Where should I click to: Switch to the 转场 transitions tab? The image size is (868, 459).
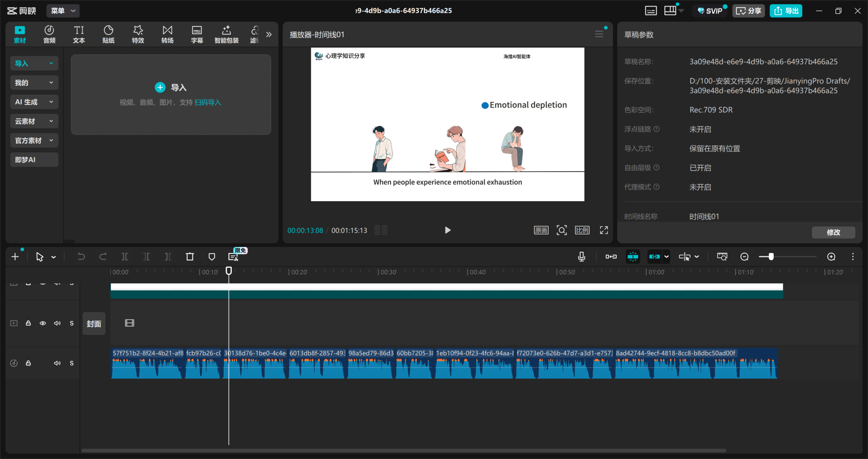(x=167, y=34)
